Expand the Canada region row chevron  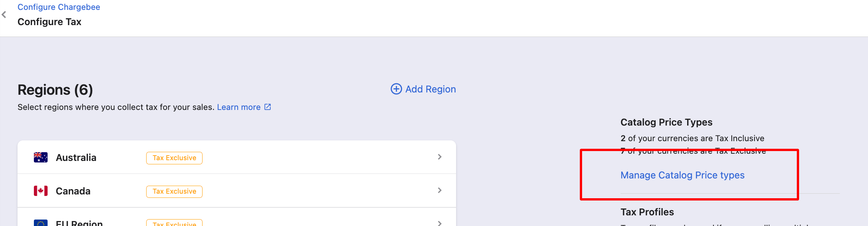(440, 190)
